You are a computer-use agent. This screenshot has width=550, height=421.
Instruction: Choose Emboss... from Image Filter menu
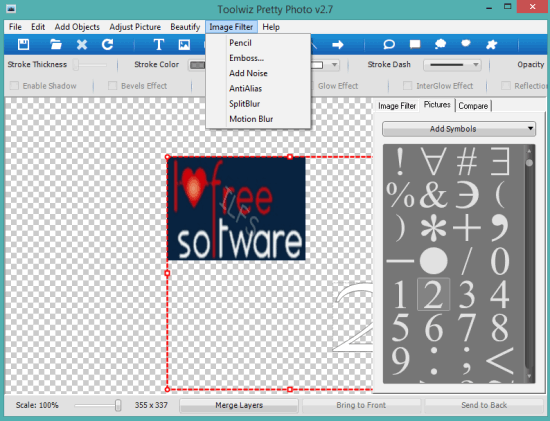pos(258,58)
